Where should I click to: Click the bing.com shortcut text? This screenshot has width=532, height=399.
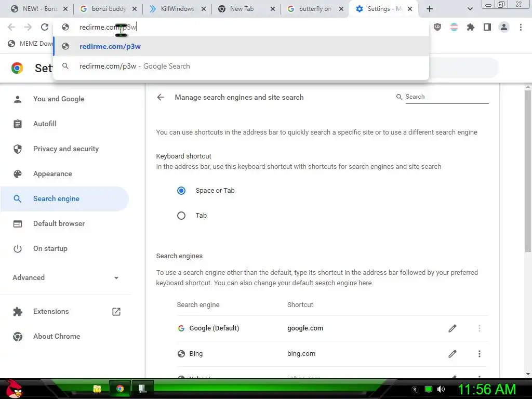(301, 354)
